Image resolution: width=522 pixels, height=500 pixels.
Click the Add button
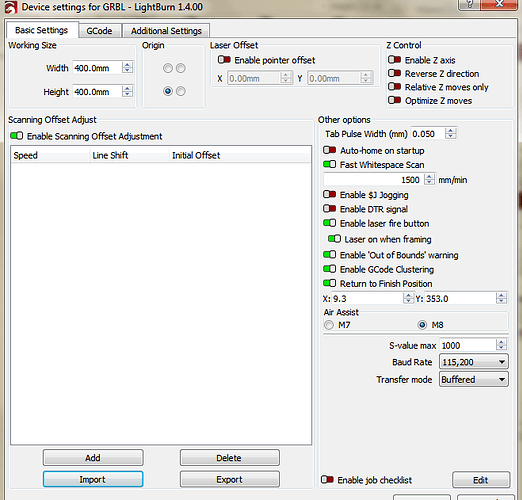point(93,458)
